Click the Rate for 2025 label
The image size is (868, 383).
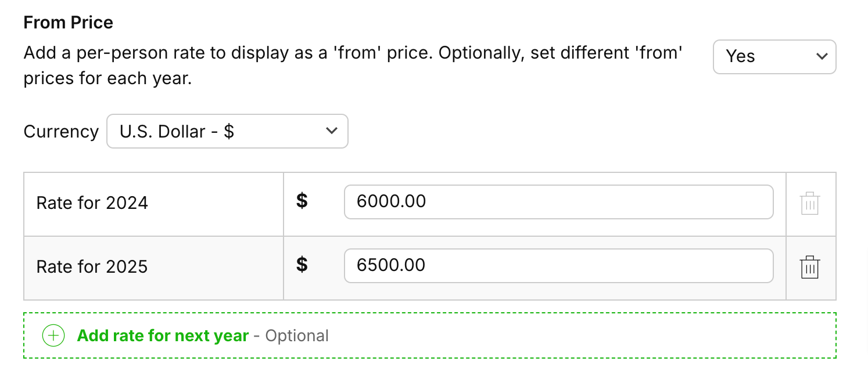click(x=92, y=267)
